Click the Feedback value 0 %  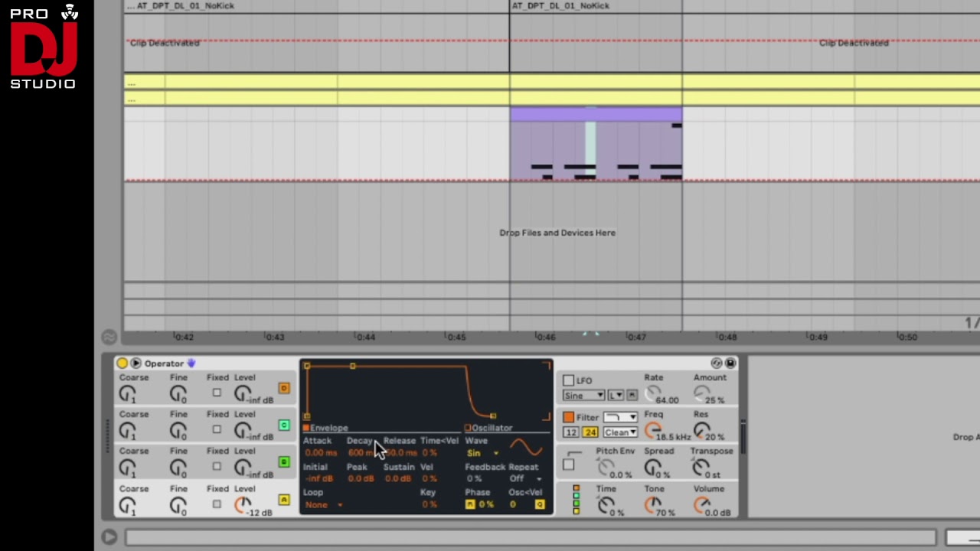click(x=474, y=479)
